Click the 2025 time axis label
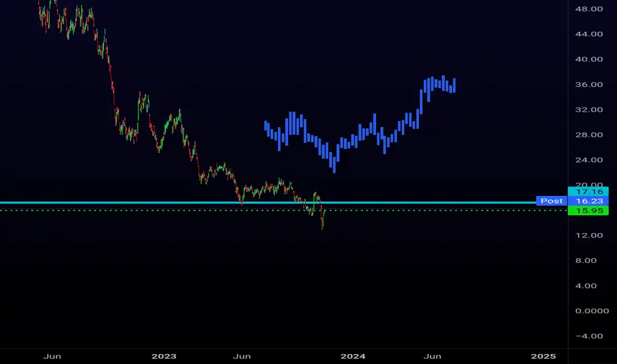617x364 pixels. tap(544, 356)
